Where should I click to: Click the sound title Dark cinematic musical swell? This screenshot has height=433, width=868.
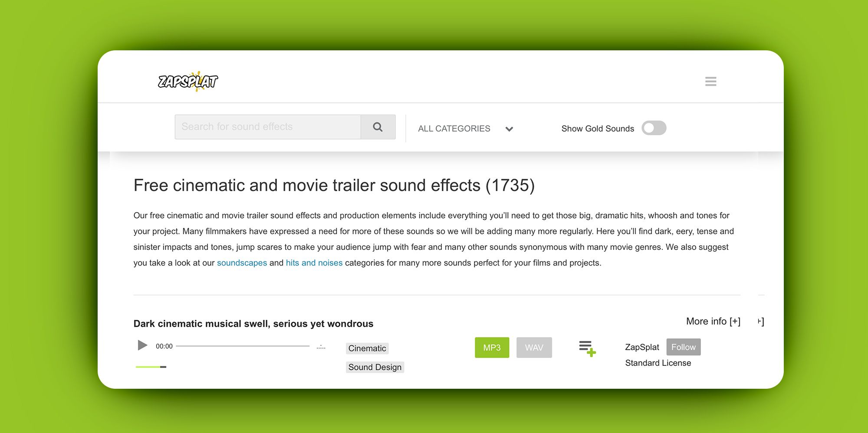(x=253, y=324)
